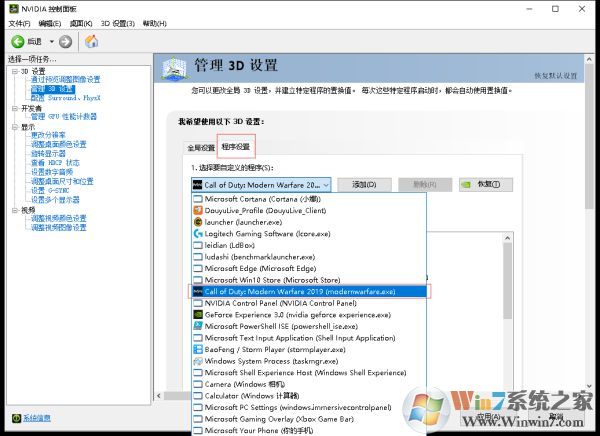Screen dimensions: 600x436
Task: Collapse the 开发者 tree node
Action: pyautogui.click(x=15, y=108)
